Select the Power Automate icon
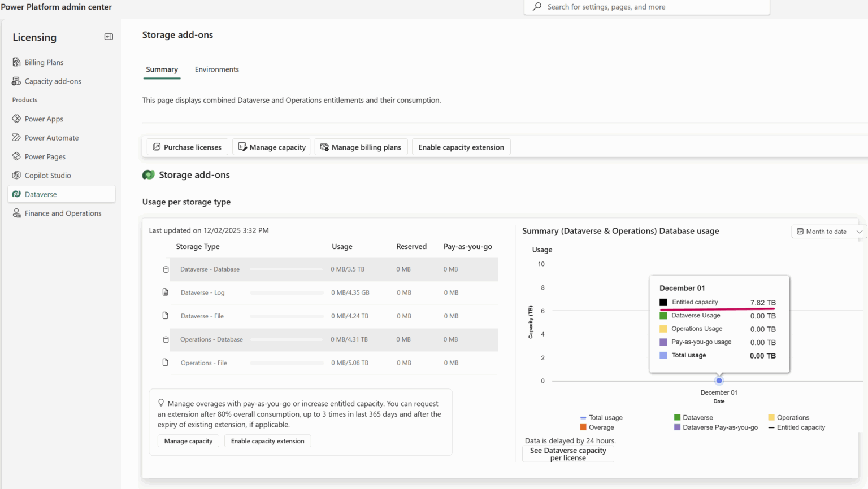868x489 pixels. [x=16, y=137]
